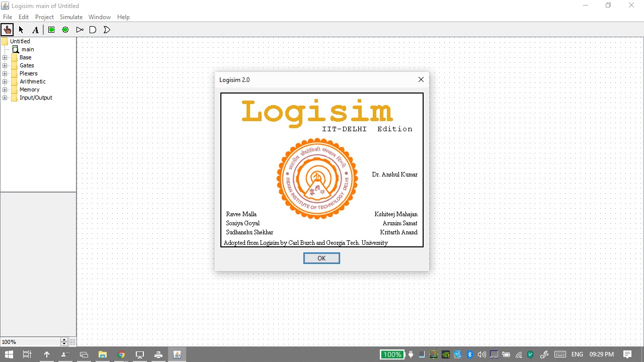Select the OR gate tool
This screenshot has height=362, width=644.
107,30
